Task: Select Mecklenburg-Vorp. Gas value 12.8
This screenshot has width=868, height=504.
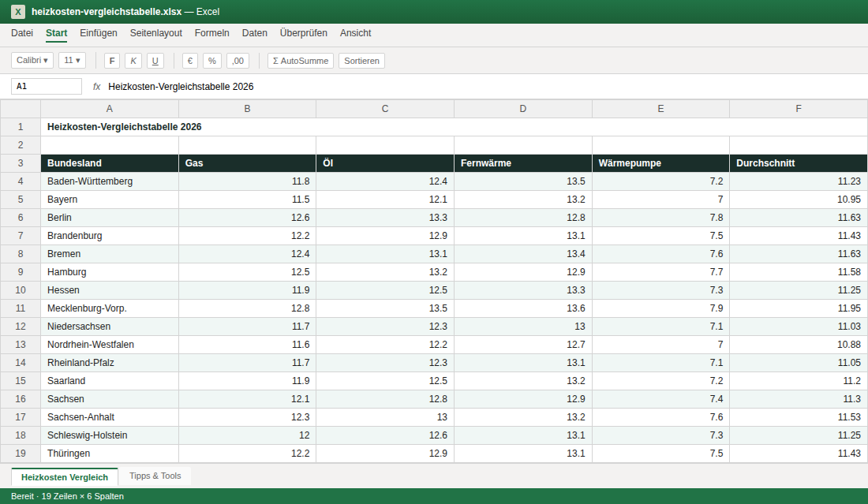Action: (x=248, y=308)
